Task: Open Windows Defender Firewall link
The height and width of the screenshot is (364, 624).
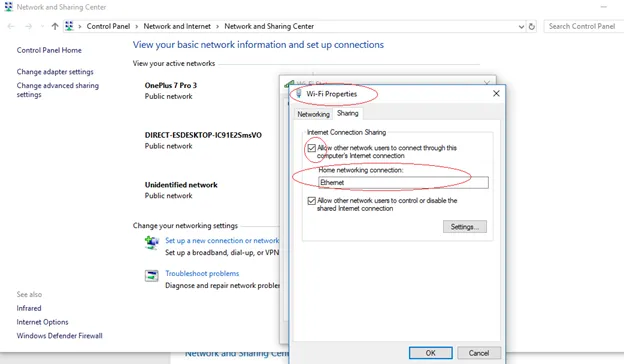Action: pos(59,336)
